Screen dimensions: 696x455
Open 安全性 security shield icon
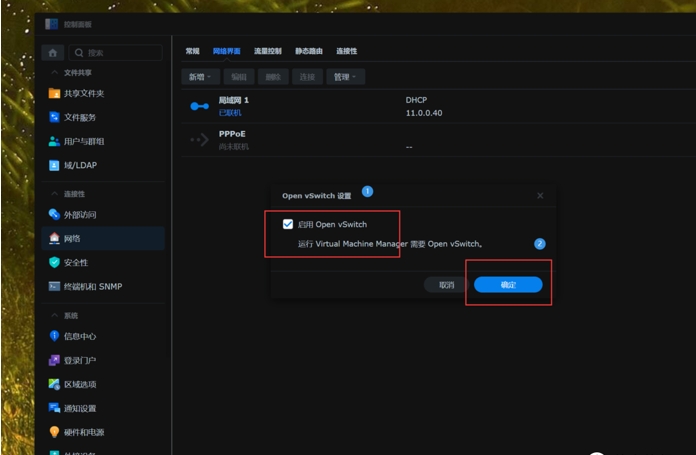click(x=54, y=262)
